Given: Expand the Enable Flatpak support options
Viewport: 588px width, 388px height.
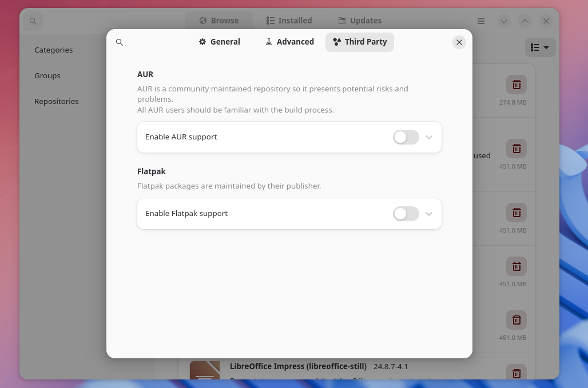Looking at the screenshot, I should (x=429, y=214).
